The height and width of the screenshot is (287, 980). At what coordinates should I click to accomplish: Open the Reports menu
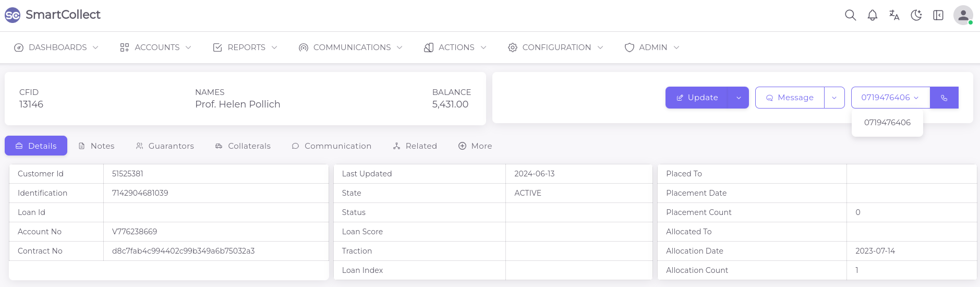(x=245, y=47)
